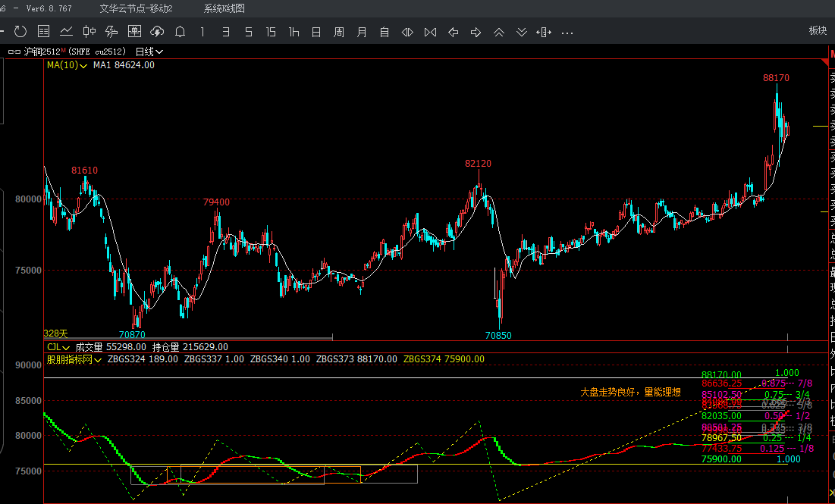This screenshot has height=504, width=835.
Task: Click the double chevron up icon
Action: (x=498, y=32)
